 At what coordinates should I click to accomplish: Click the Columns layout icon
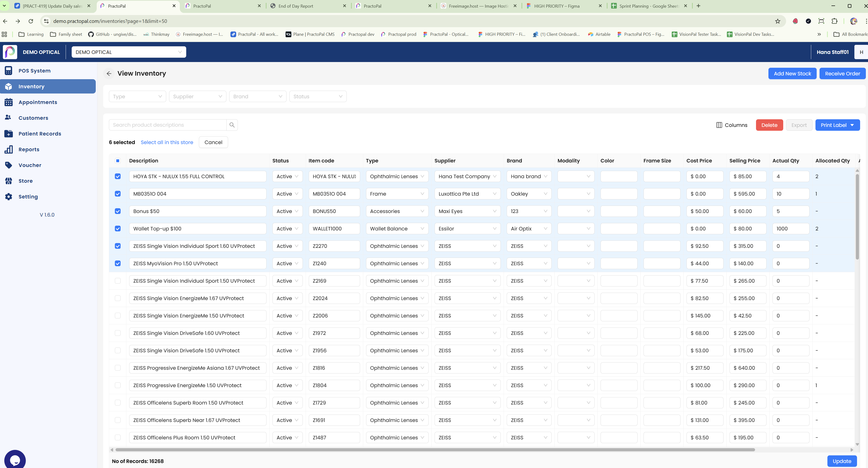coord(719,125)
